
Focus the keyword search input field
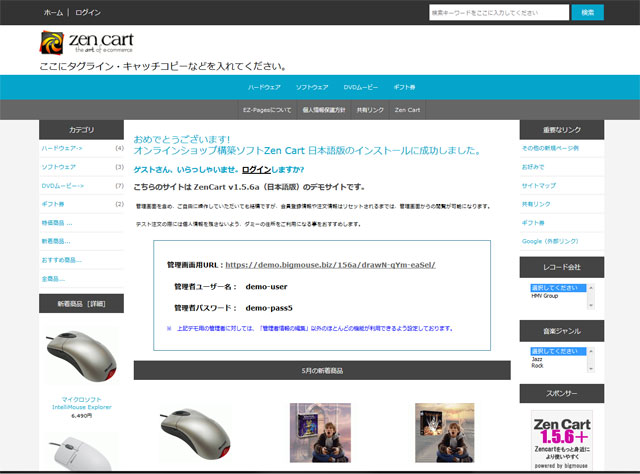499,13
